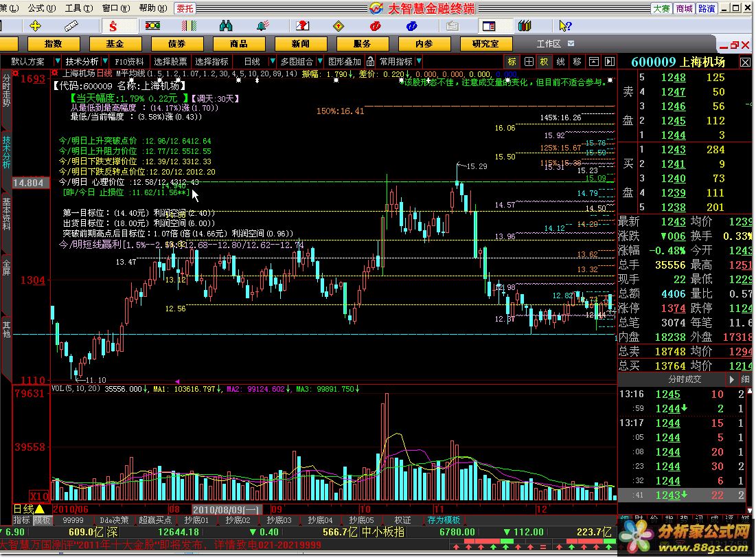Select the Dde决策 indicator tab
The image size is (756, 558).
pyautogui.click(x=114, y=520)
